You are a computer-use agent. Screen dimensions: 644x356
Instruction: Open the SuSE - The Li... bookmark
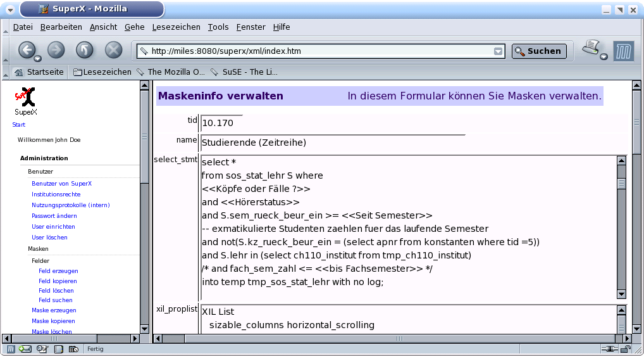244,72
